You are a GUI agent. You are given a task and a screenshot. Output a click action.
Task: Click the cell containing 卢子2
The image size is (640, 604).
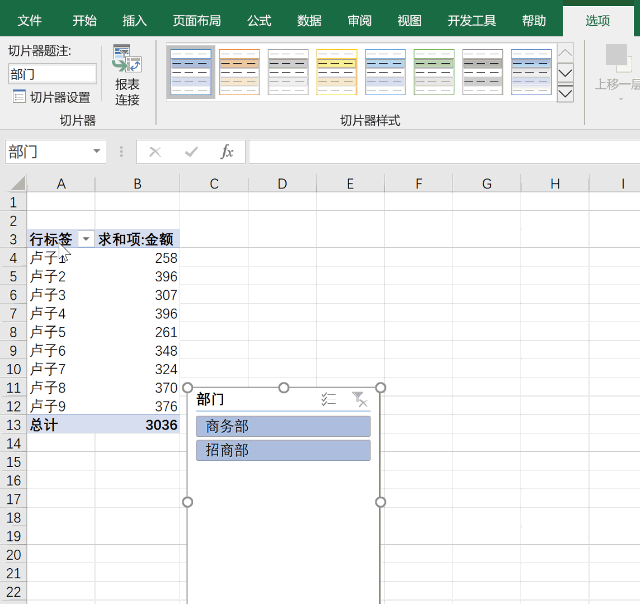click(61, 276)
